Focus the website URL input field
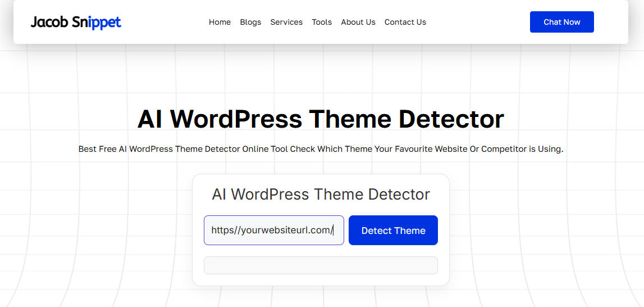The height and width of the screenshot is (307, 644). 273,231
